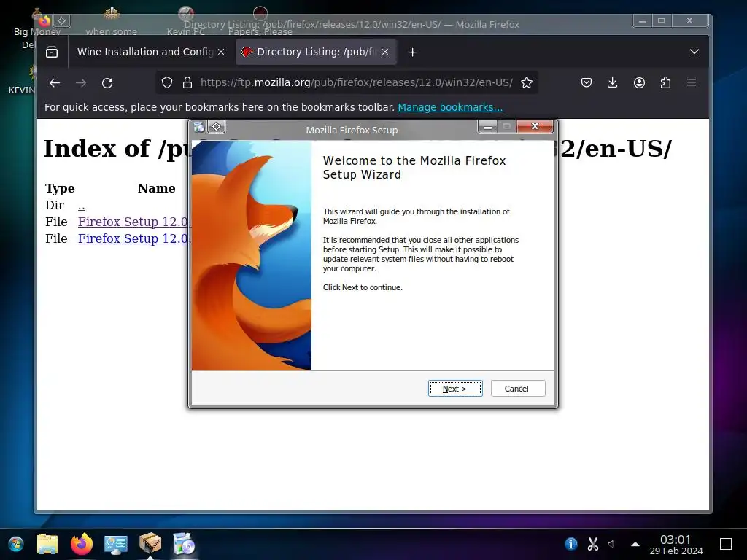Bookmark this page with star icon
Viewport: 747px width, 560px height.
(527, 83)
